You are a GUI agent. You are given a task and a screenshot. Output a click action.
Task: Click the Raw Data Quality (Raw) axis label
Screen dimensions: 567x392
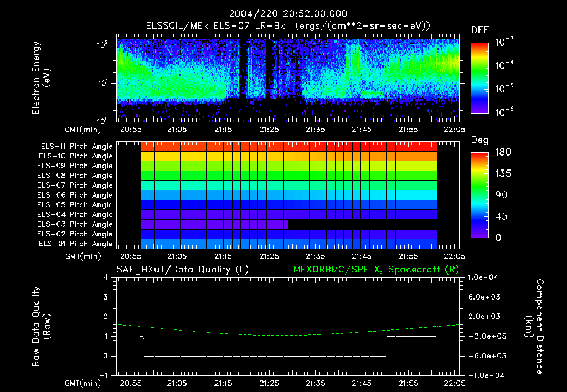pos(41,326)
